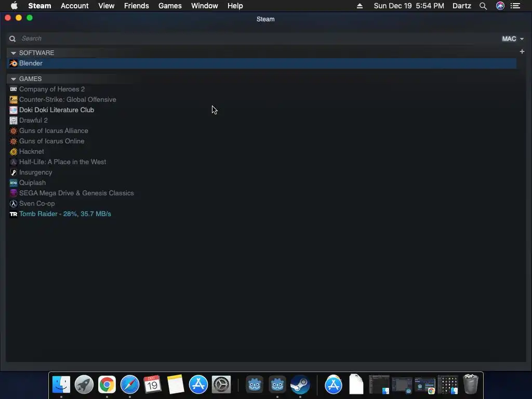Open the Help menu

235,6
